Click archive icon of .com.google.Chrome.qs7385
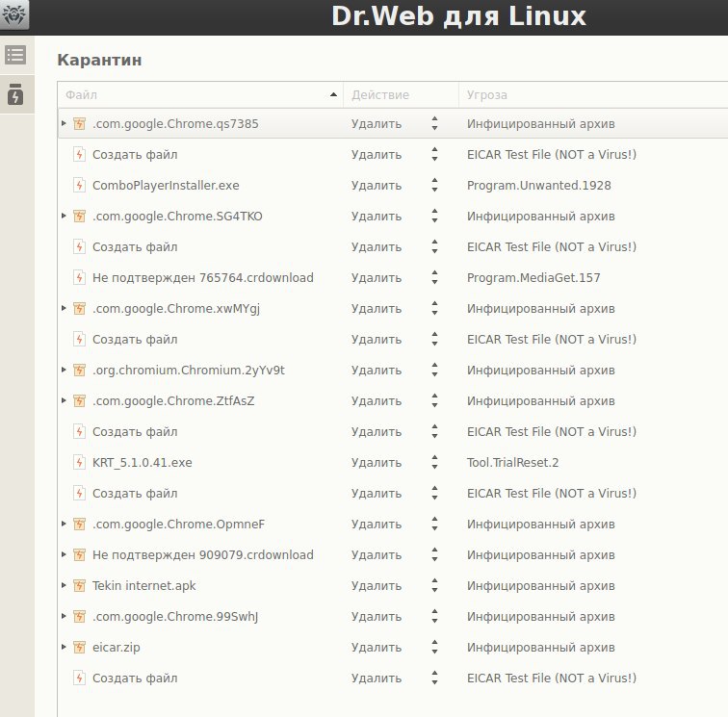Viewport: 728px width, 717px height. [79, 123]
